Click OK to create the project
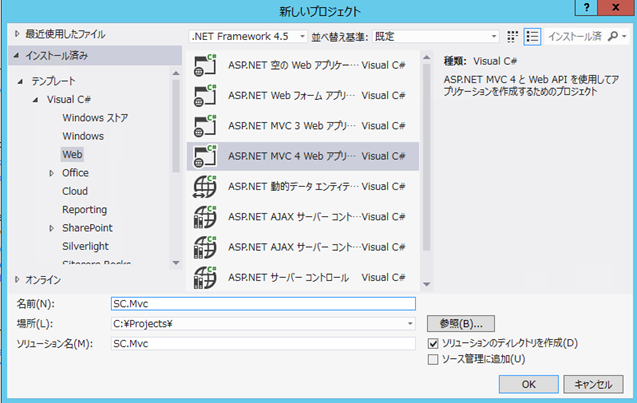The width and height of the screenshot is (637, 403). 529,384
